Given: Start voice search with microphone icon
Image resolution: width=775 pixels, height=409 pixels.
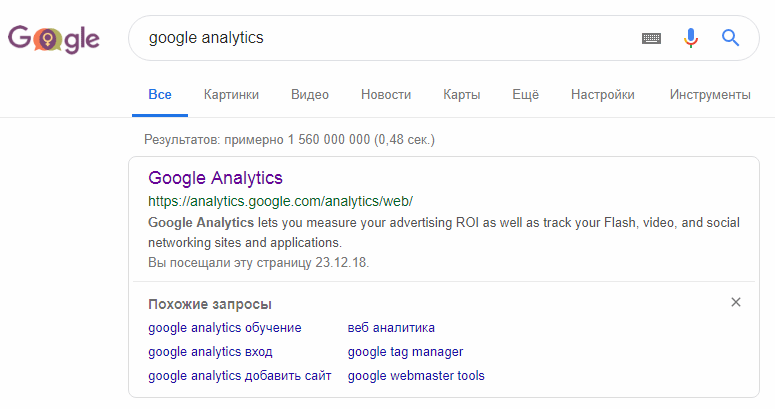Looking at the screenshot, I should pyautogui.click(x=690, y=38).
